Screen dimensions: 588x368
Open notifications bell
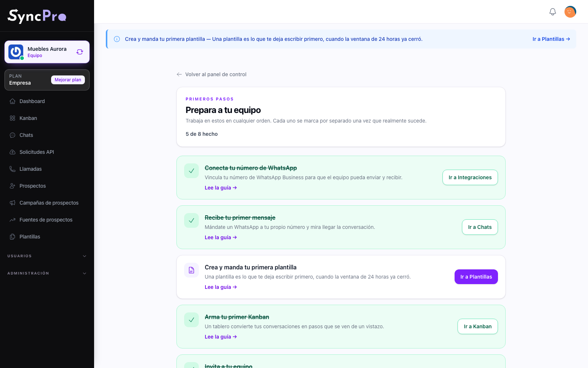point(552,12)
